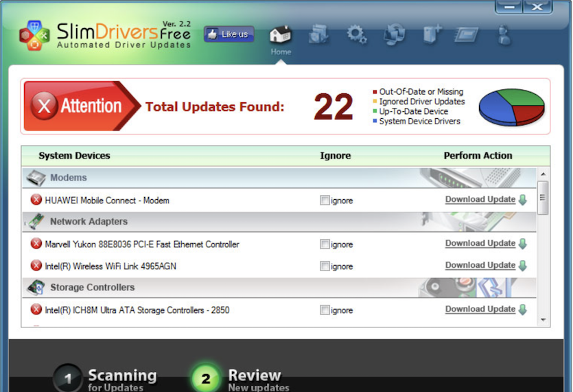Screen dimensions: 573x392
Task: Click the Modems category icon
Action: [x=36, y=178]
